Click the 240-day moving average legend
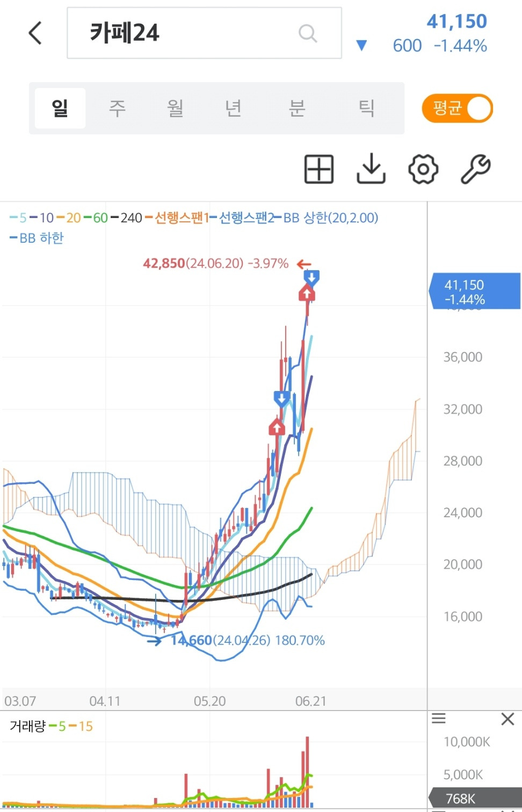The image size is (522, 812). pyautogui.click(x=127, y=218)
